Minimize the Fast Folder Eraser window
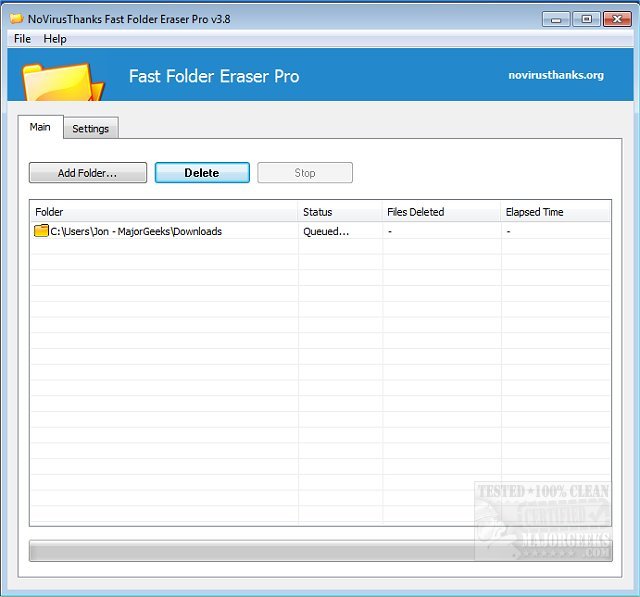Viewport: 640px width, 597px height. (556, 19)
